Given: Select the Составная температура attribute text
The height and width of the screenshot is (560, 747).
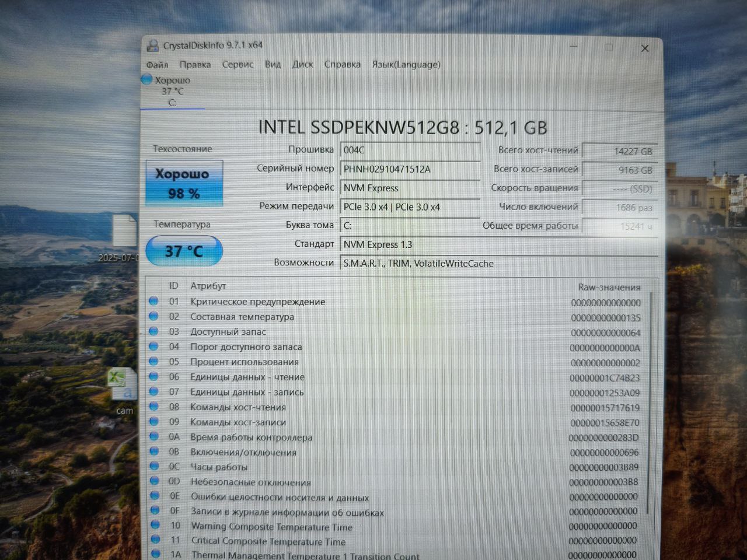Looking at the screenshot, I should pyautogui.click(x=242, y=317).
